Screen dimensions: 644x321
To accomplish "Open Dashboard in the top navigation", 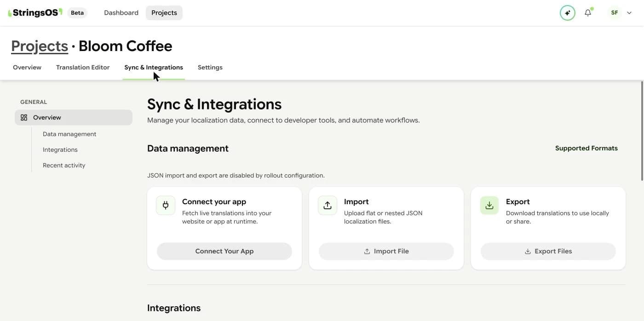I will pyautogui.click(x=121, y=13).
